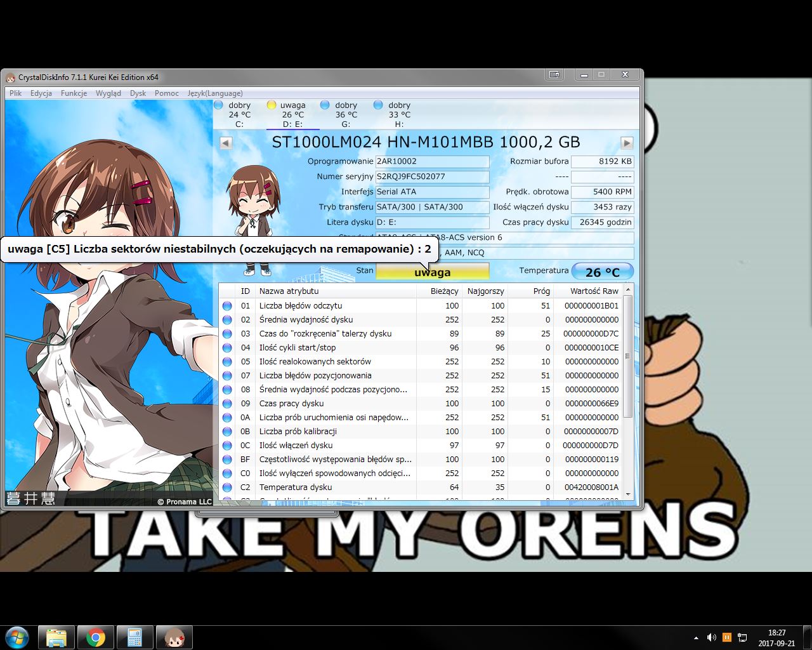Viewport: 812px width, 650px height.
Task: Select drive C: status tab
Action: (x=239, y=114)
